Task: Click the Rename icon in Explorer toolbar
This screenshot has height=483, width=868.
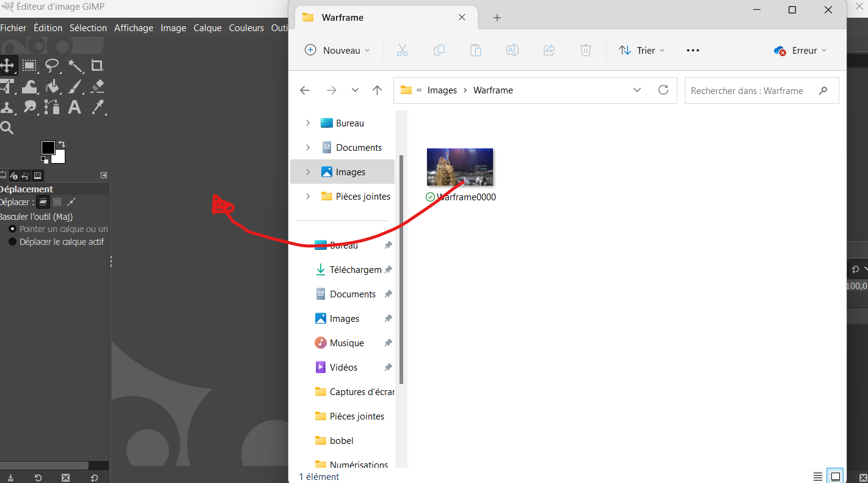Action: coord(512,51)
